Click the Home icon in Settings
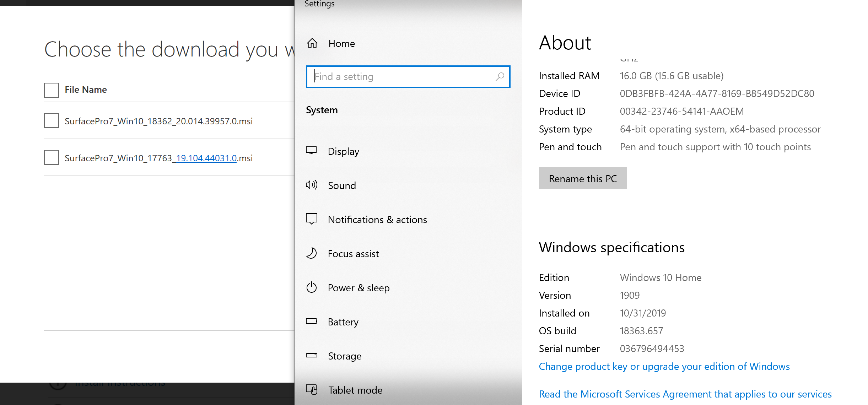 click(x=312, y=43)
